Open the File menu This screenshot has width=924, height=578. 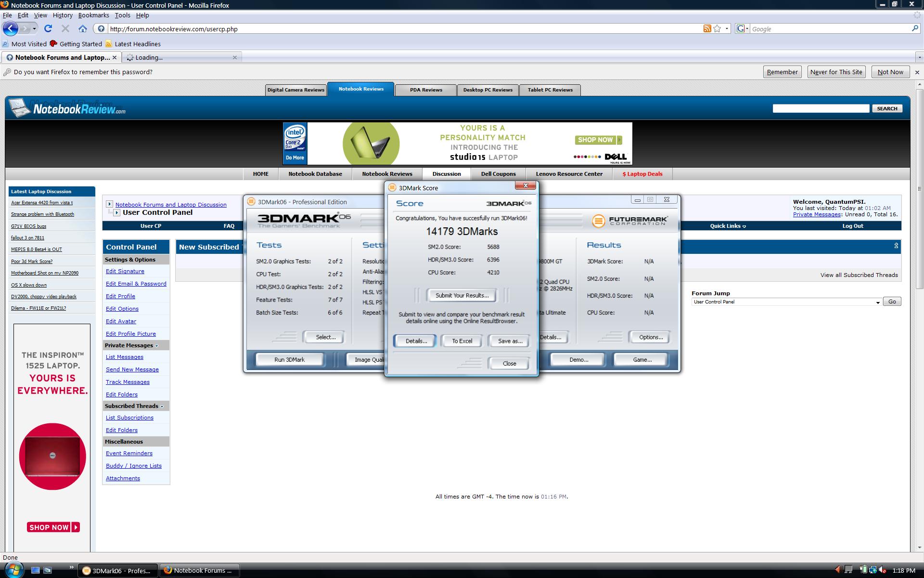(7, 15)
